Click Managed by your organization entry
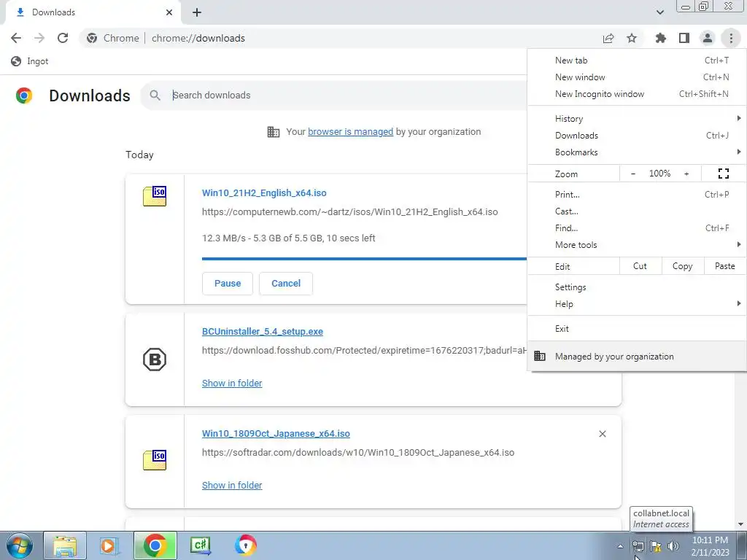 [x=637, y=356]
